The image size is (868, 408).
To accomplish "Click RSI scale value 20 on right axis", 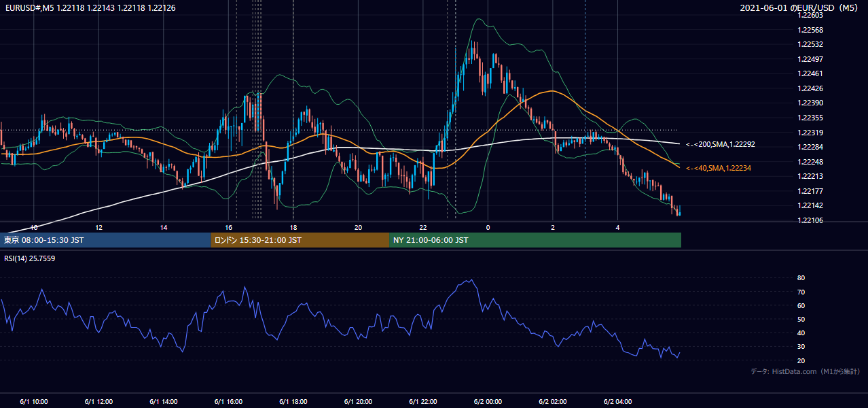I will coord(801,360).
